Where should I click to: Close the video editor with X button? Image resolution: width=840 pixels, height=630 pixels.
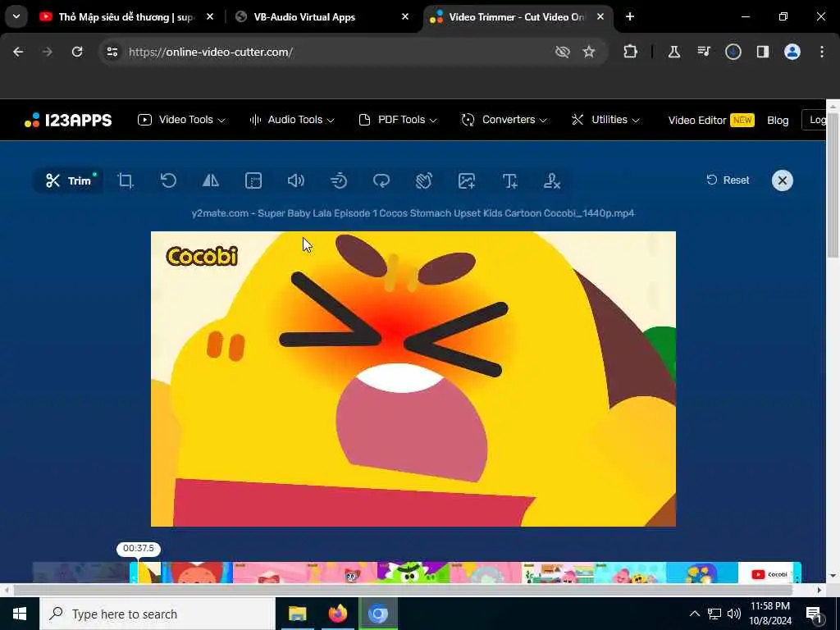[x=782, y=180]
